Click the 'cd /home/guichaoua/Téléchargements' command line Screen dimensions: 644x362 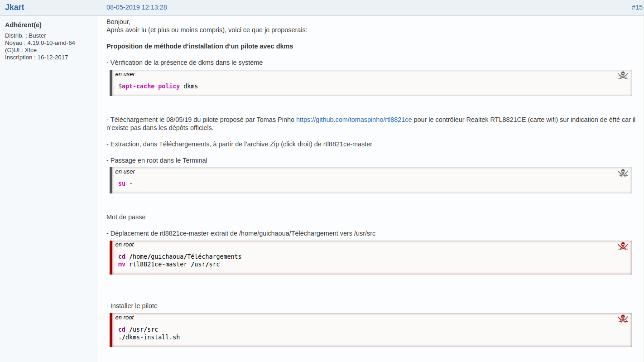[x=180, y=256]
